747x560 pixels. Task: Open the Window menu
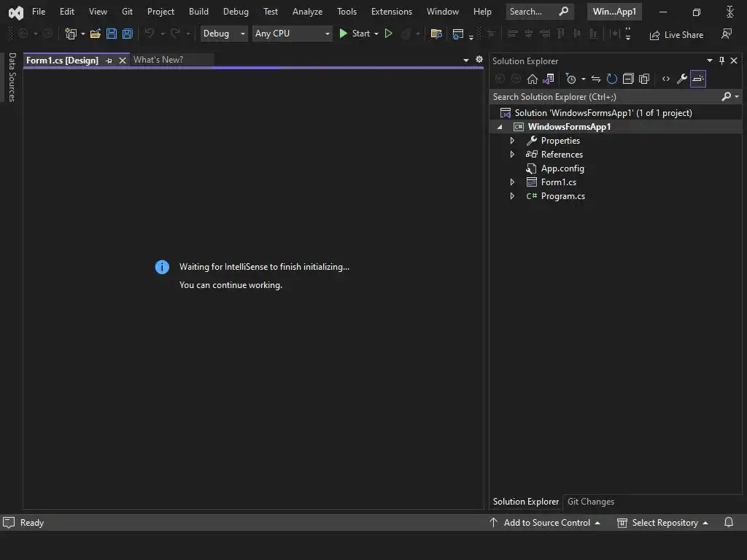pos(443,12)
